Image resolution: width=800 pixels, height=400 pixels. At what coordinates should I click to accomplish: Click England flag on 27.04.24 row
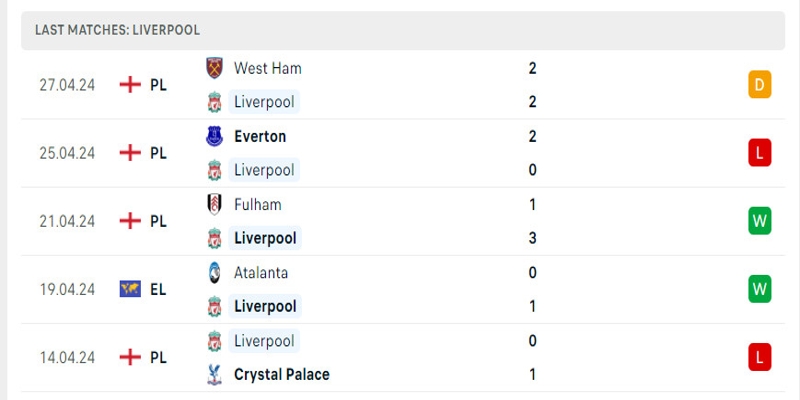click(129, 85)
